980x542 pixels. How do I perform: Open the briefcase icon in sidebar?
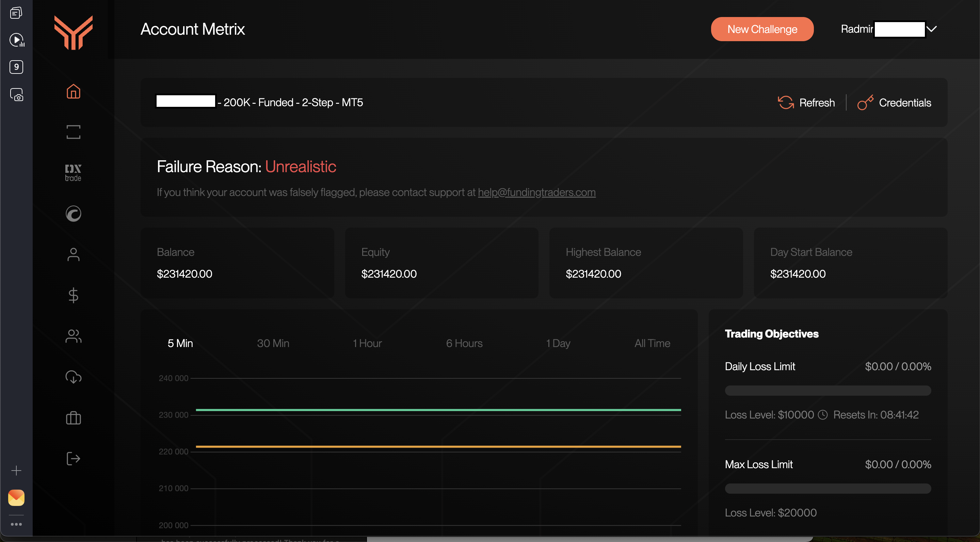74,418
